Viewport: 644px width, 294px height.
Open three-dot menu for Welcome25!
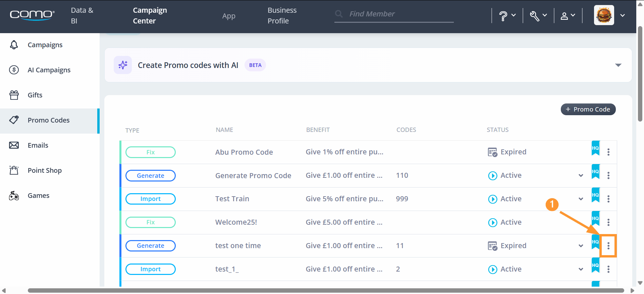tap(608, 222)
